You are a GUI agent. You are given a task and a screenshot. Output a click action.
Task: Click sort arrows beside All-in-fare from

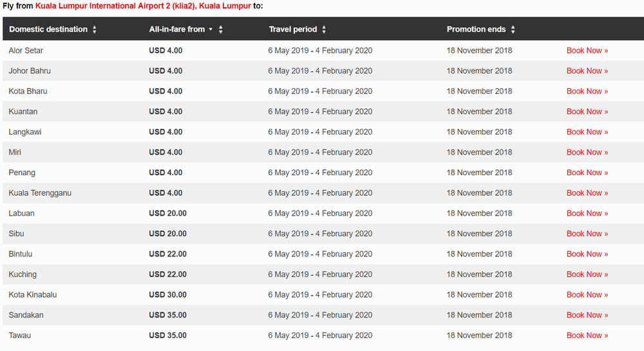(x=220, y=29)
